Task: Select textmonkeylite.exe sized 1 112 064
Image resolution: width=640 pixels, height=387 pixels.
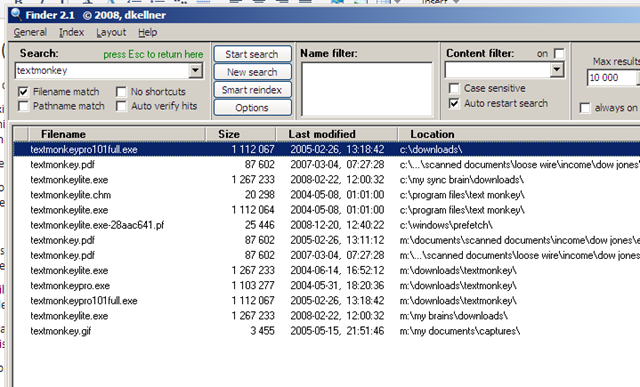Action: tap(327, 210)
